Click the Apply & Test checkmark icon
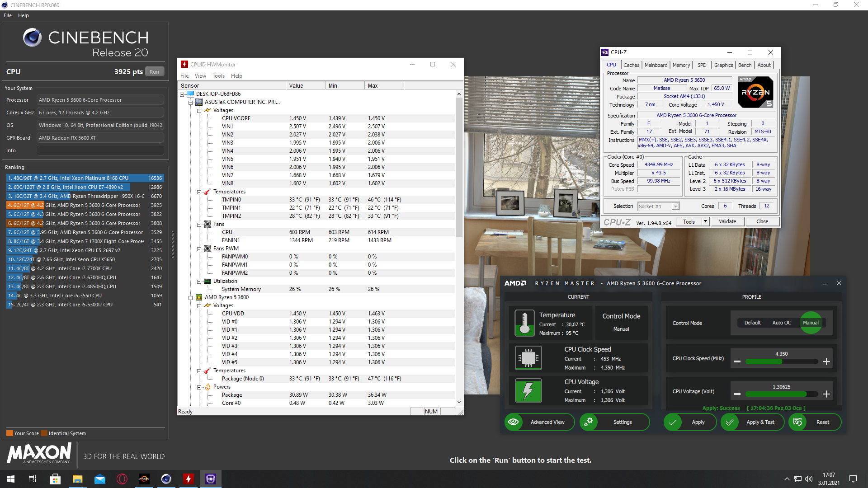This screenshot has width=868, height=488. coord(730,422)
